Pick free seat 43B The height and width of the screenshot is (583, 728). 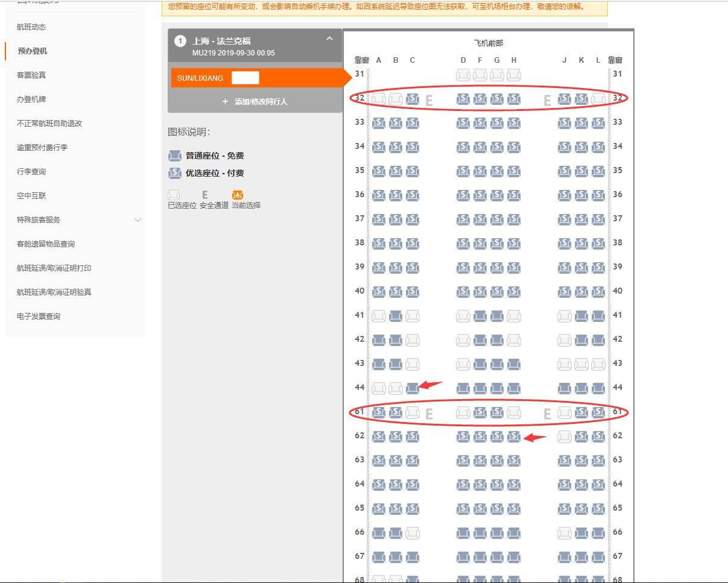[x=396, y=364]
